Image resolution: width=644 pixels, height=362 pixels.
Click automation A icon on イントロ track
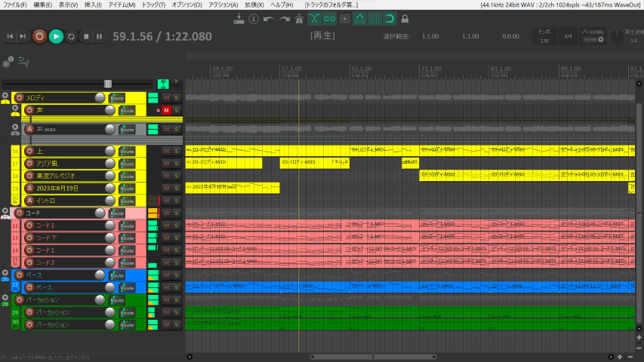(29, 201)
